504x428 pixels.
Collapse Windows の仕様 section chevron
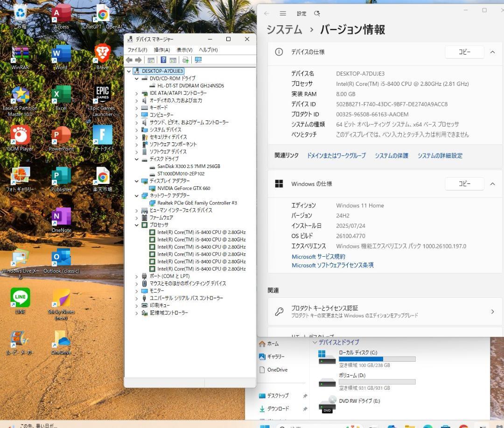tap(492, 184)
